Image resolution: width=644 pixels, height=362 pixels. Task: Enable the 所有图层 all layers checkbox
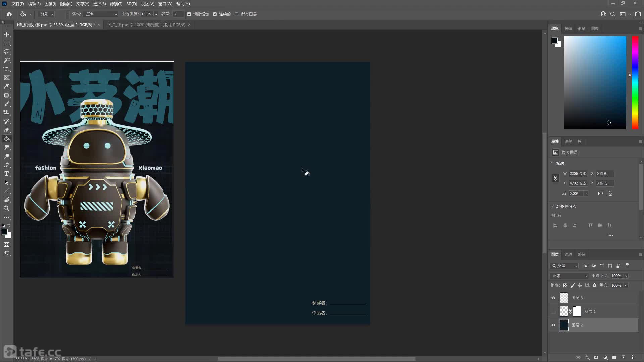(x=237, y=14)
